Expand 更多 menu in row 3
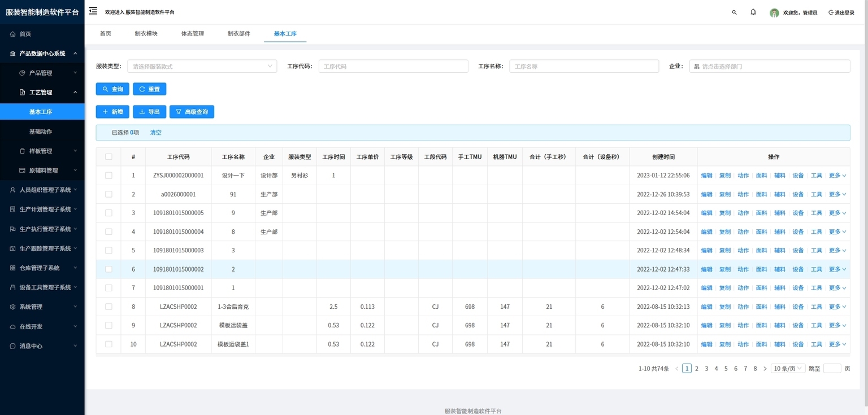The image size is (868, 415). 837,213
